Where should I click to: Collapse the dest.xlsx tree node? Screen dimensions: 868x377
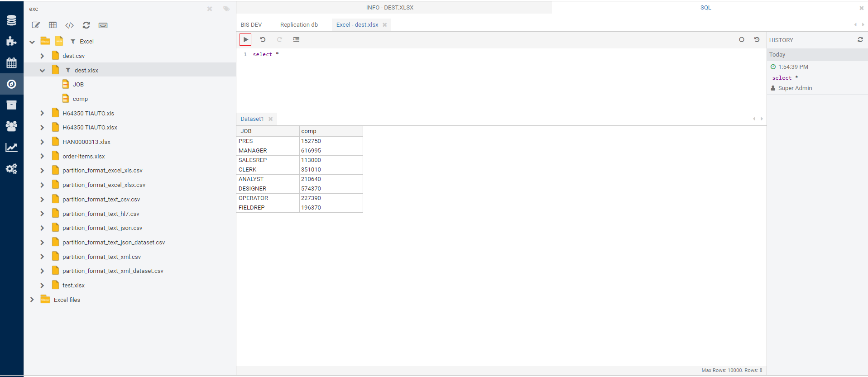42,70
